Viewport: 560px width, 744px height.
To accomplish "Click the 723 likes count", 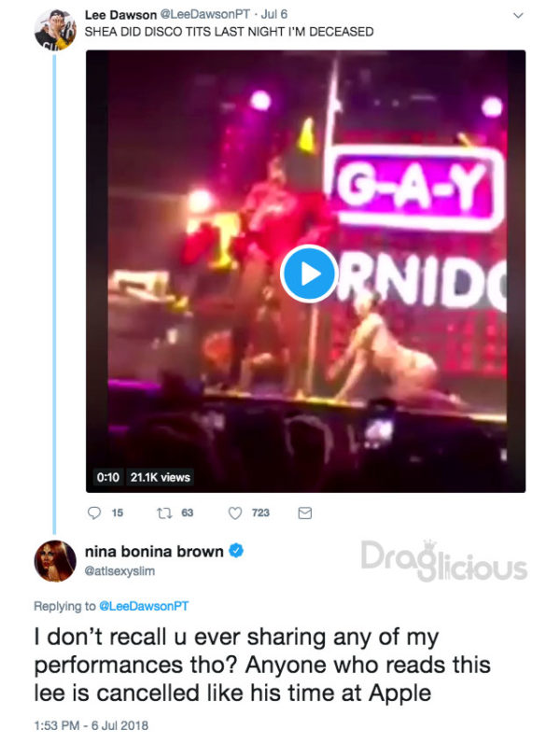I will (x=260, y=512).
